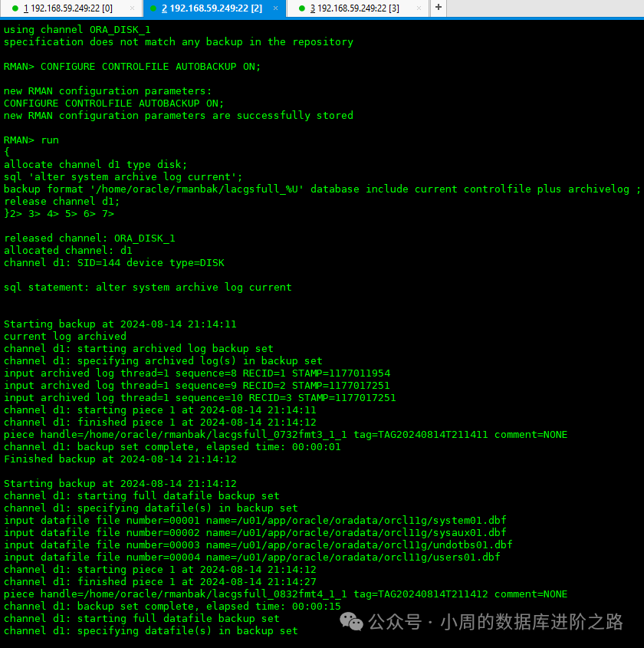Screen dimensions: 644x648
Task: Click the 'RMAN> run' command line
Action: [x=31, y=140]
